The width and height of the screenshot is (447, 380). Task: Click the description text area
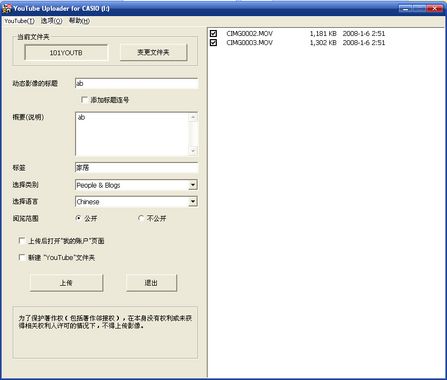[x=132, y=134]
